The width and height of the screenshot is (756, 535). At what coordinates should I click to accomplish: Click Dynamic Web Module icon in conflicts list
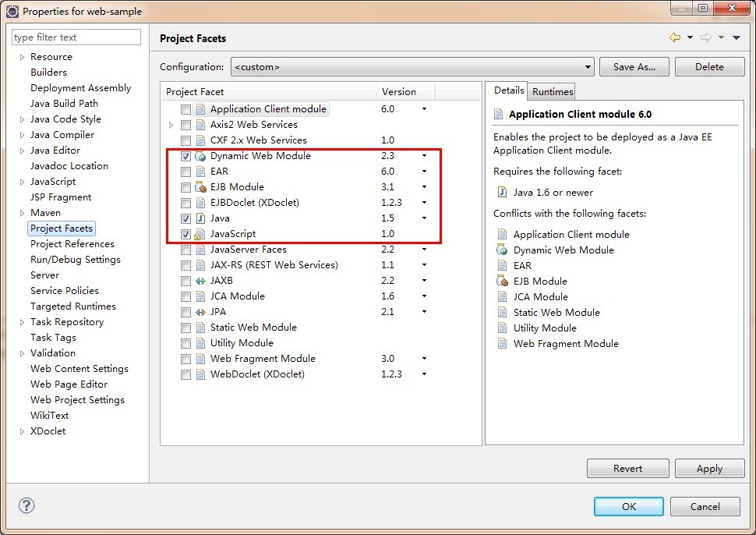pyautogui.click(x=502, y=250)
